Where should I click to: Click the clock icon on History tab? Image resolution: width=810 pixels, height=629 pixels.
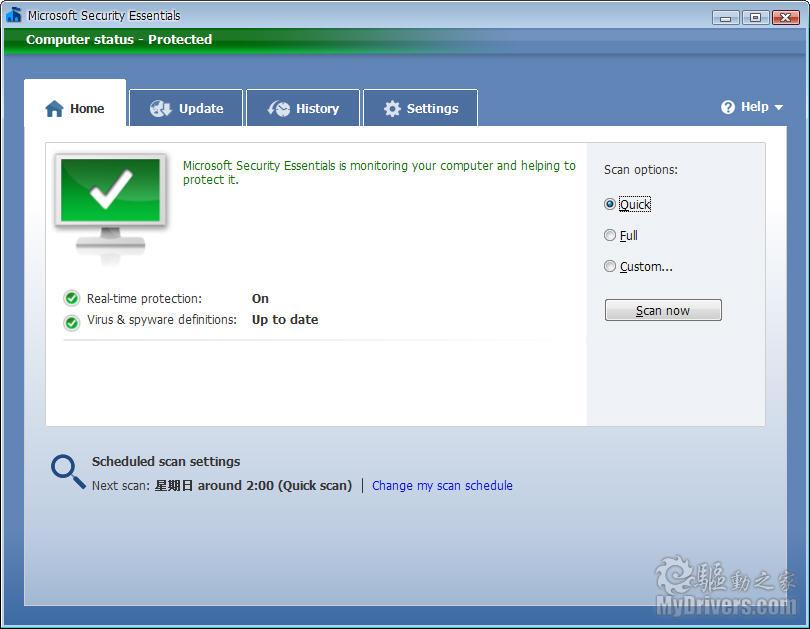point(279,108)
